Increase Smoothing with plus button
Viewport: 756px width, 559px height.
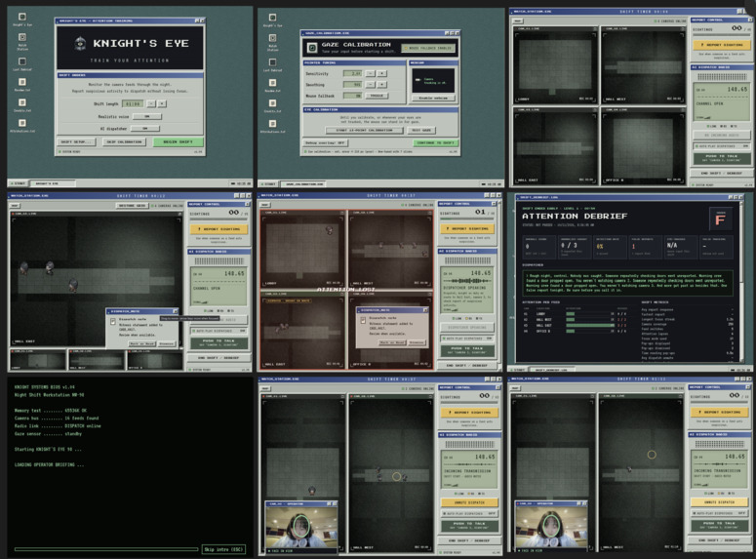[x=381, y=85]
